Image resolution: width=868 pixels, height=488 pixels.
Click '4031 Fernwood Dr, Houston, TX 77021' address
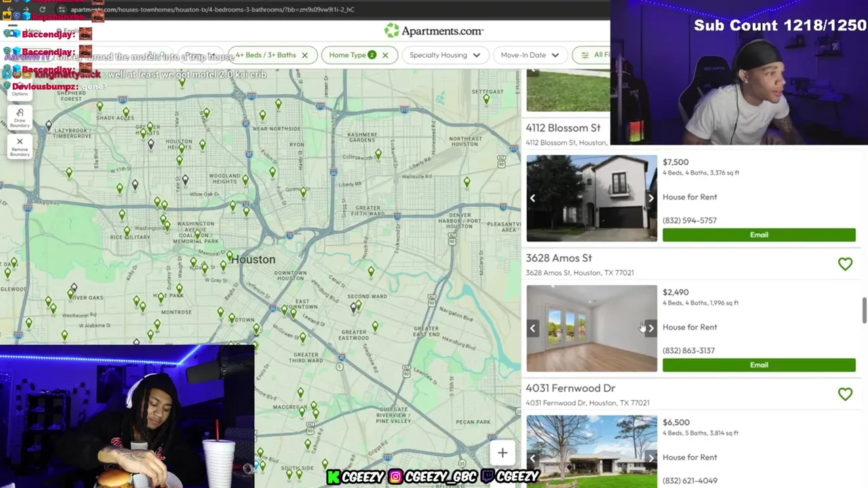click(587, 403)
